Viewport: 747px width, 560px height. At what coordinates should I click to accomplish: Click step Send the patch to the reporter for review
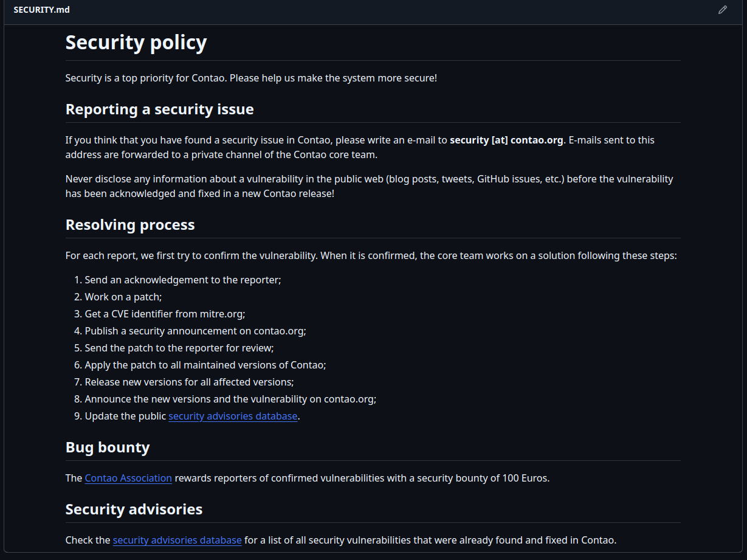tap(179, 348)
